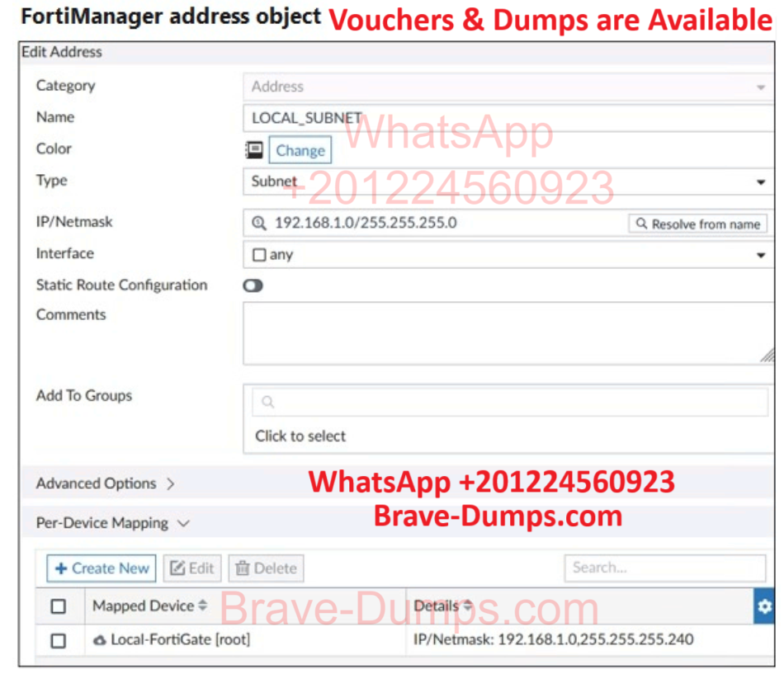Screen dimensions: 784x674
Task: Sort by Details column arrows
Action: tap(467, 606)
